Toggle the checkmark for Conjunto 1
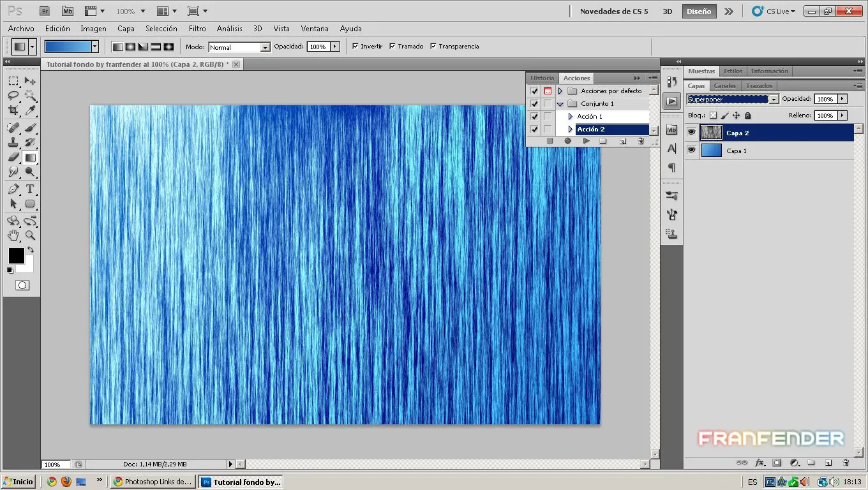Screen dimensions: 868x490 pos(535,103)
